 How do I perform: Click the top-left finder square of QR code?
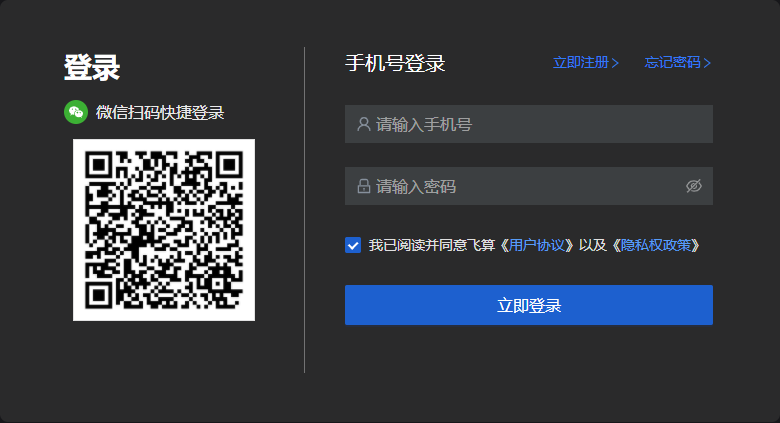(98, 164)
